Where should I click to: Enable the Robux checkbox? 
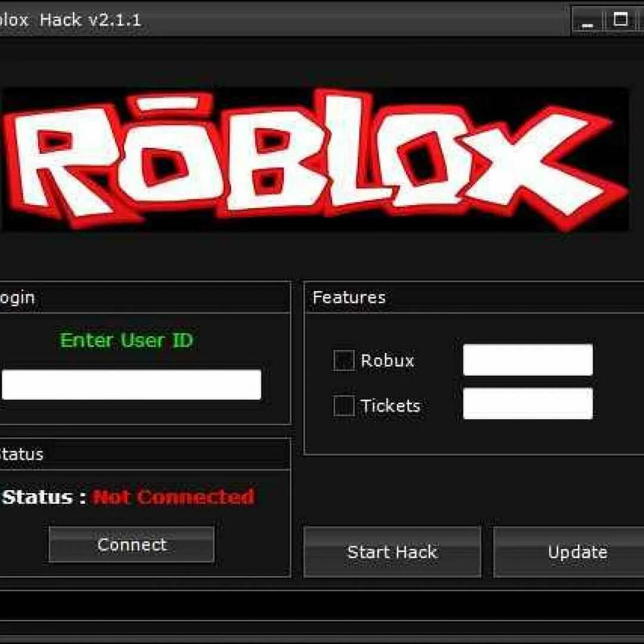[344, 360]
